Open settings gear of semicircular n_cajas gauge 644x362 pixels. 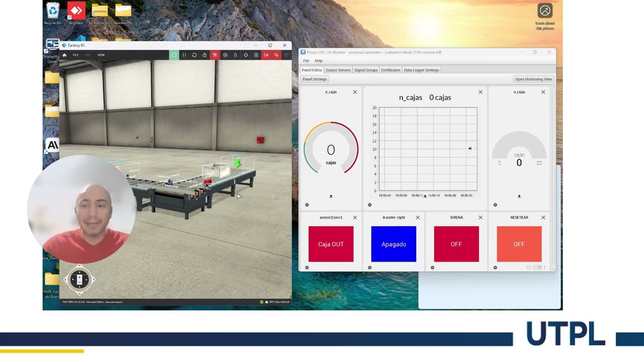tap(495, 205)
